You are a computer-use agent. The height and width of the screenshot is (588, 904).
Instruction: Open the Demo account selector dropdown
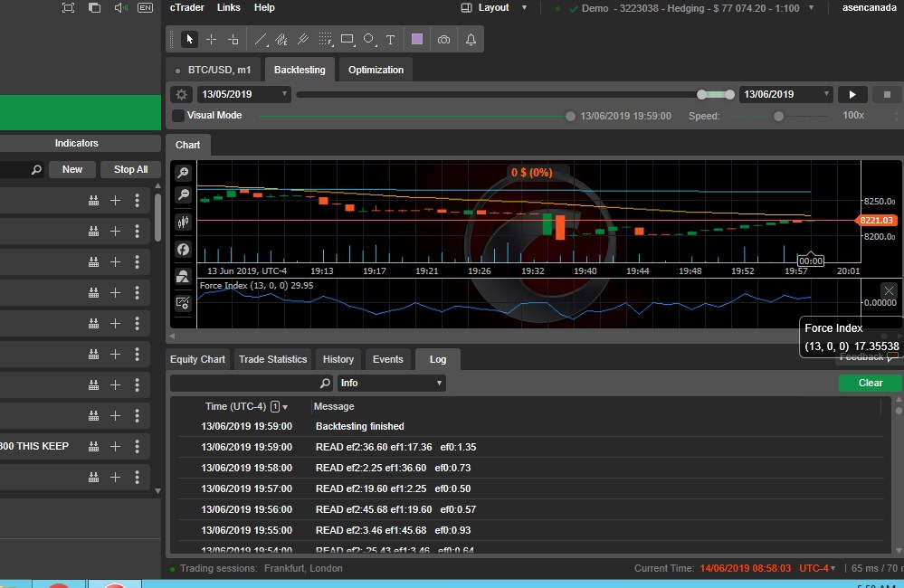coord(811,8)
